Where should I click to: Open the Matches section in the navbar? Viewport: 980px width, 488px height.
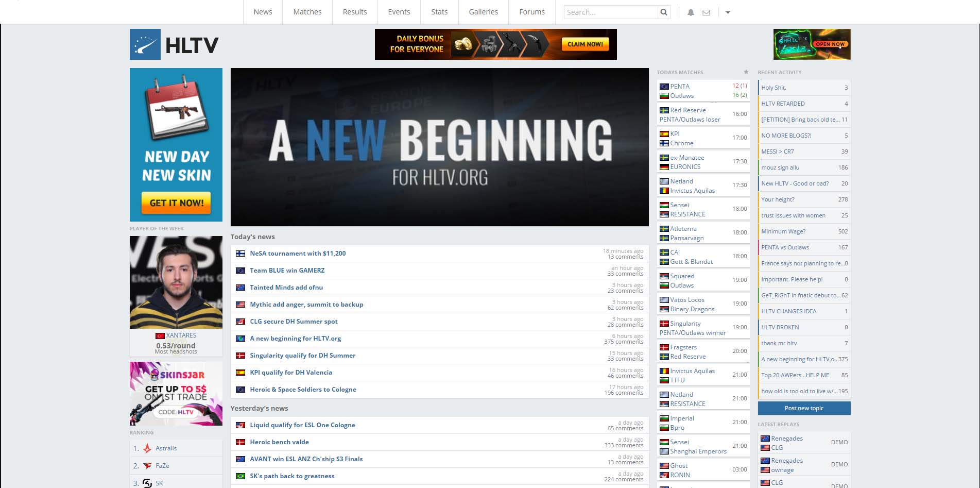click(x=307, y=12)
